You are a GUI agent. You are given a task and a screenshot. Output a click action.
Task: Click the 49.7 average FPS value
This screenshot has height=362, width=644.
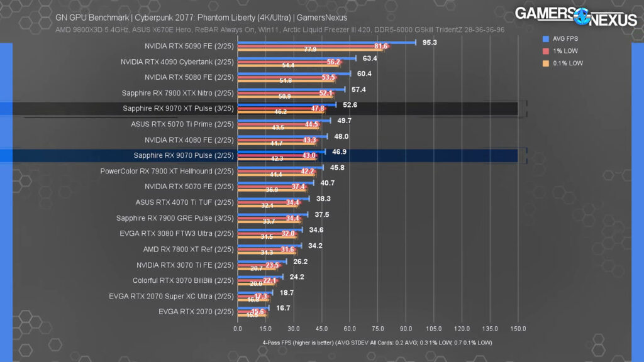coord(344,121)
